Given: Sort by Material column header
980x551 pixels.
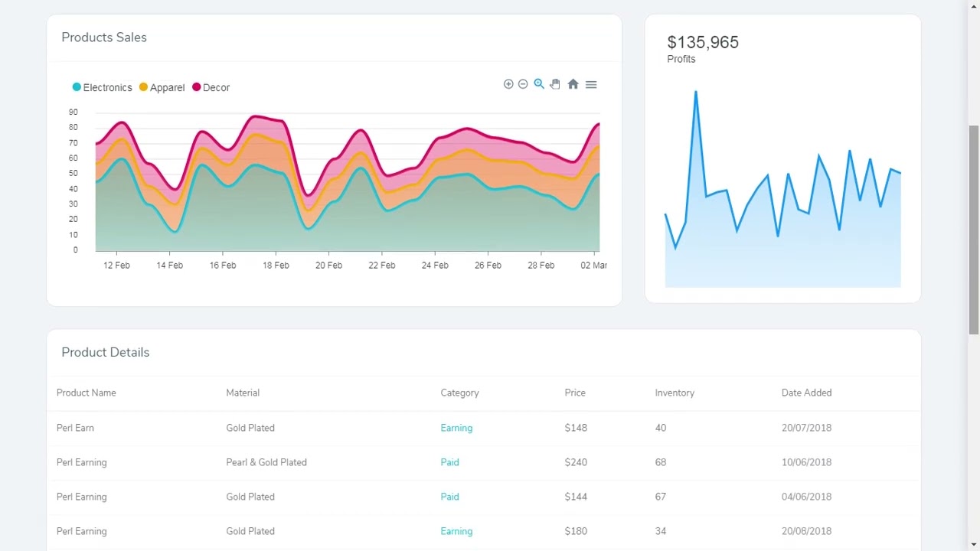Looking at the screenshot, I should [x=243, y=393].
